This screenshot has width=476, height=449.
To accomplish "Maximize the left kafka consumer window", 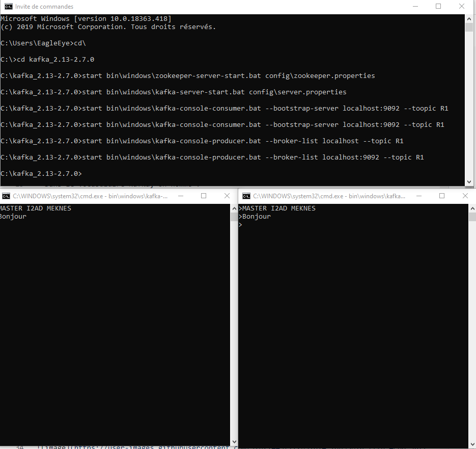I will click(x=204, y=196).
